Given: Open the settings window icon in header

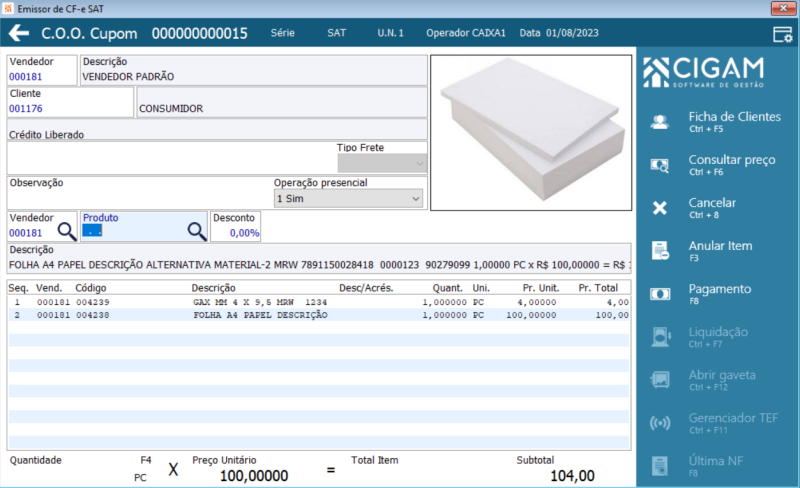Looking at the screenshot, I should coord(782,34).
